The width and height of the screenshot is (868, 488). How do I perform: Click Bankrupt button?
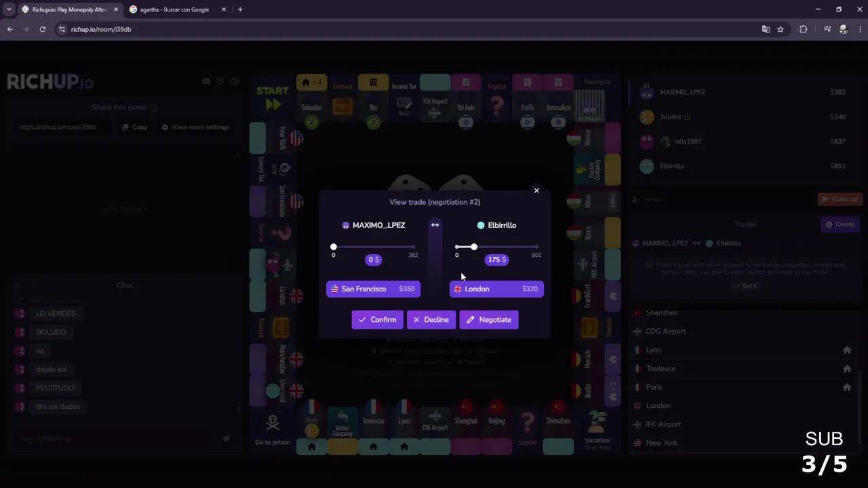click(x=839, y=199)
